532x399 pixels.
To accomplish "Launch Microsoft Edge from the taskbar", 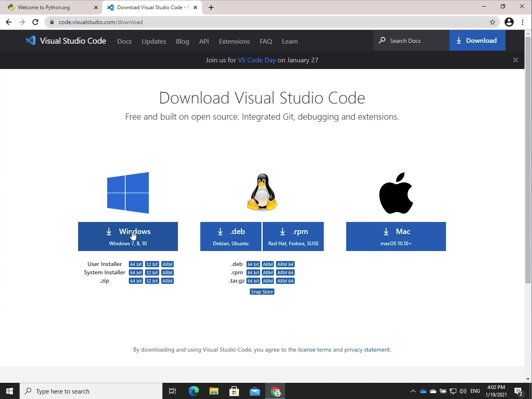I will [x=194, y=391].
